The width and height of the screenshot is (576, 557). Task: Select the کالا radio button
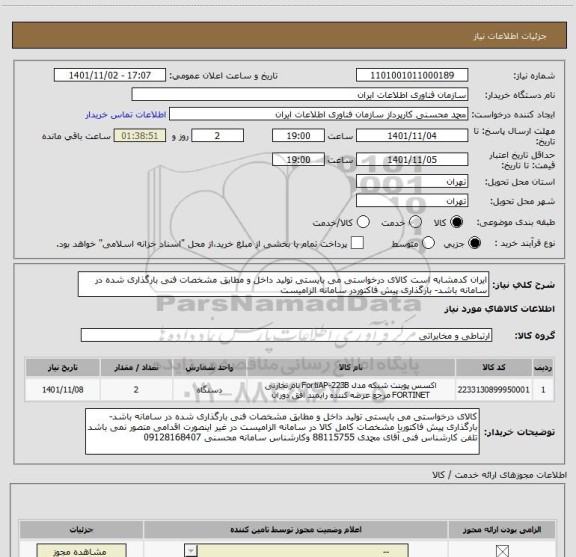[457, 222]
